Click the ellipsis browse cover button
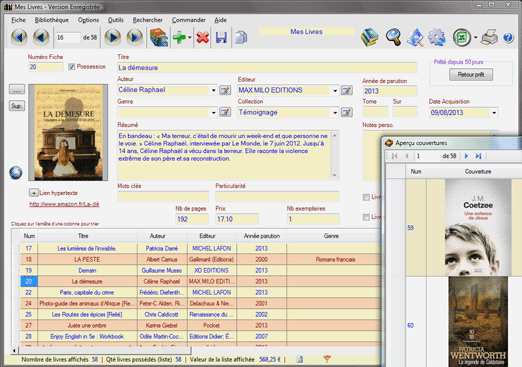 [17, 89]
